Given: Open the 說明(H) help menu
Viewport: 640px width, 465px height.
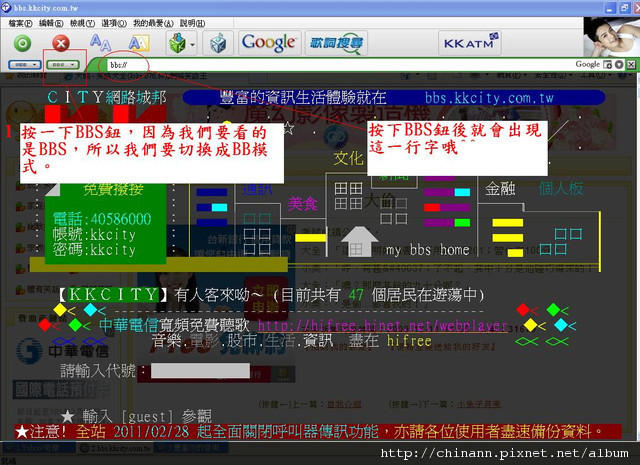Looking at the screenshot, I should (x=192, y=23).
